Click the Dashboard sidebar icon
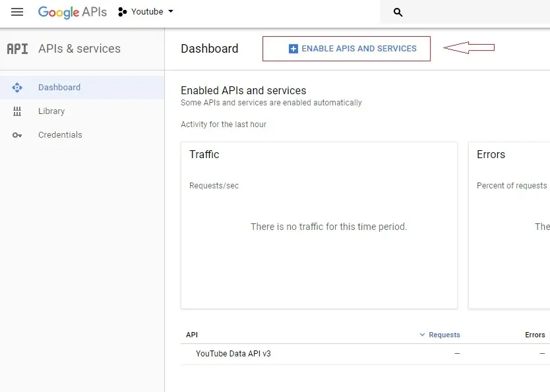 (x=17, y=87)
